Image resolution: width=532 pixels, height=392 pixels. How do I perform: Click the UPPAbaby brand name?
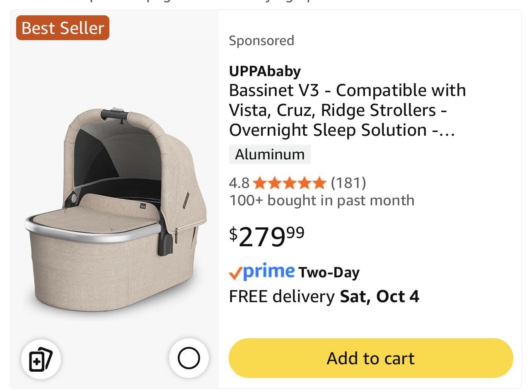[x=265, y=70]
